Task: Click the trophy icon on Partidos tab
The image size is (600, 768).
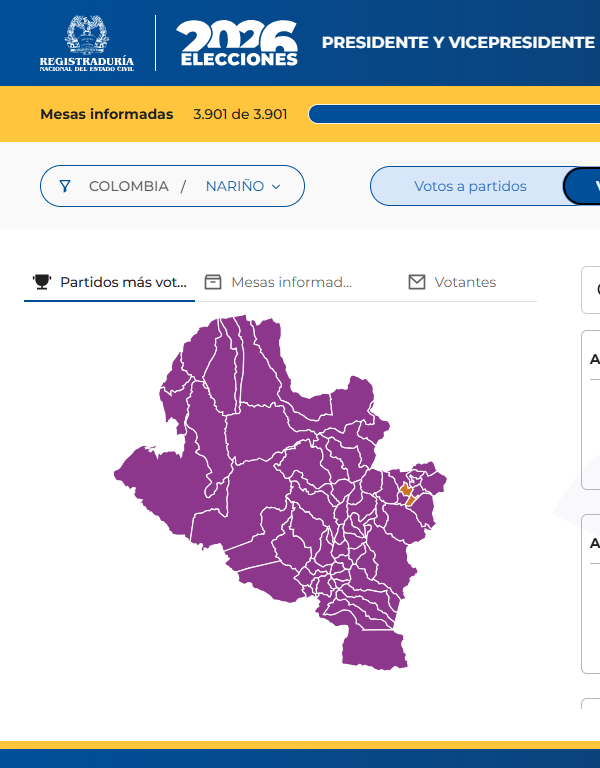Action: click(42, 282)
